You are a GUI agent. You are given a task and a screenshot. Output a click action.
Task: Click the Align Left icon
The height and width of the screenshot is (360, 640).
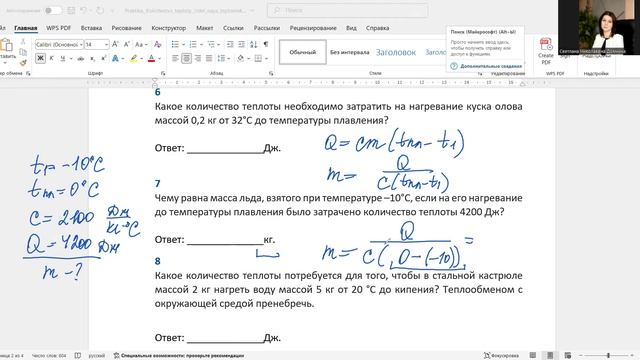tap(175, 59)
